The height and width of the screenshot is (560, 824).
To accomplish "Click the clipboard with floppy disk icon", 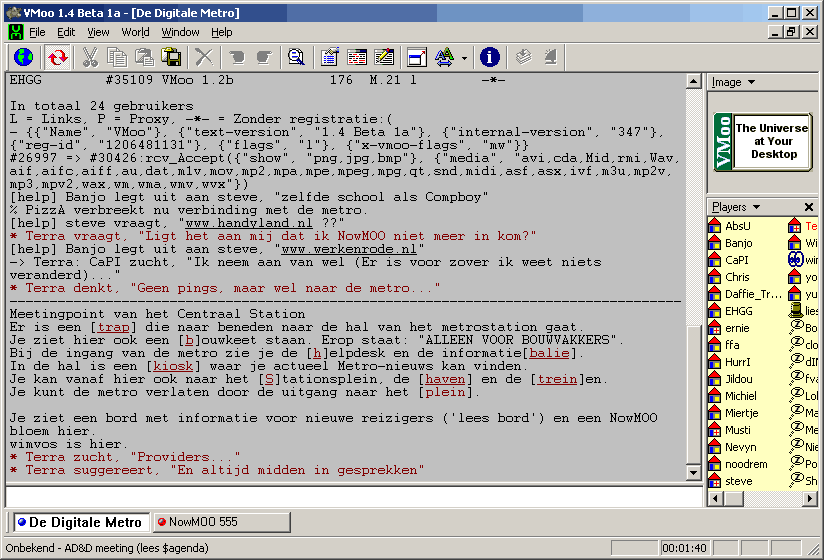I will point(171,57).
